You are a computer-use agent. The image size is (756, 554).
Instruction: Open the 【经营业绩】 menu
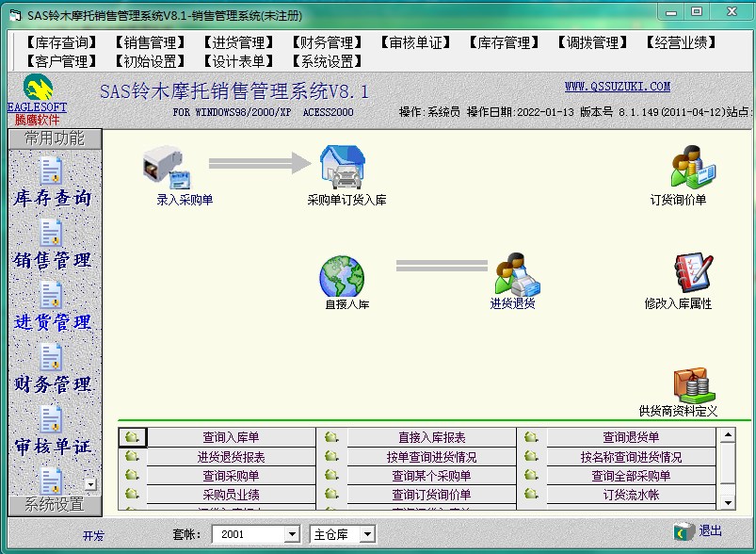tap(682, 43)
